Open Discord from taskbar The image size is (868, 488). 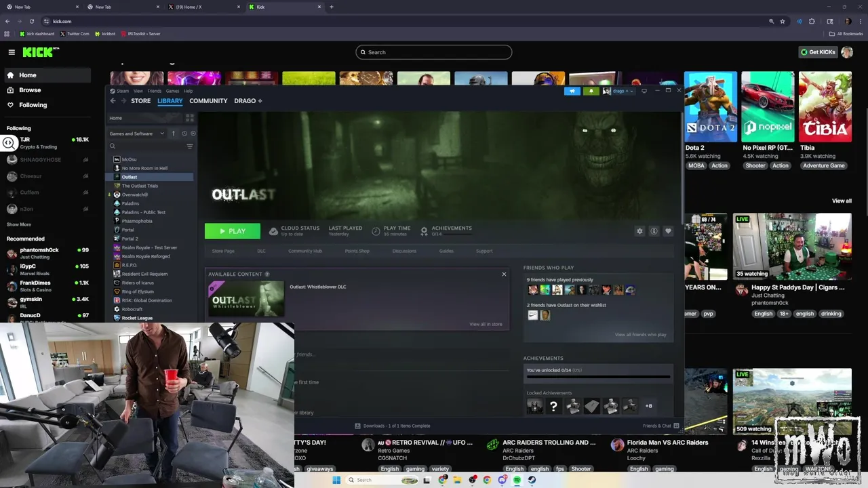(502, 480)
